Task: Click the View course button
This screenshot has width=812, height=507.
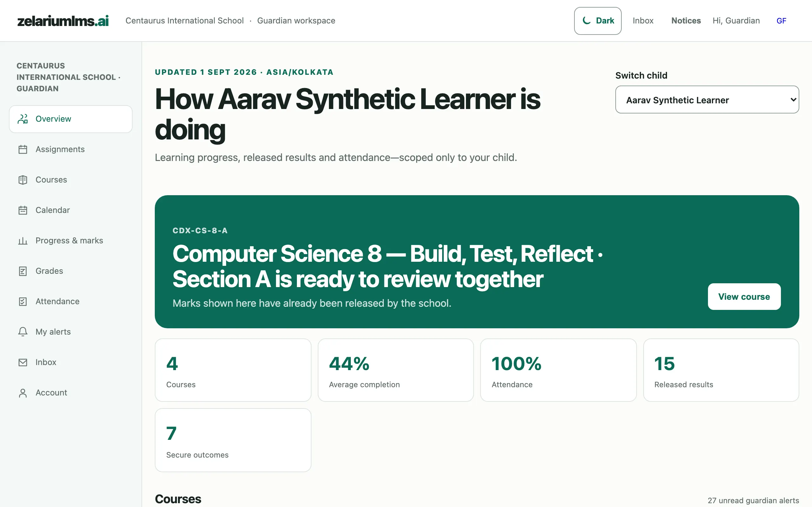Action: tap(744, 297)
